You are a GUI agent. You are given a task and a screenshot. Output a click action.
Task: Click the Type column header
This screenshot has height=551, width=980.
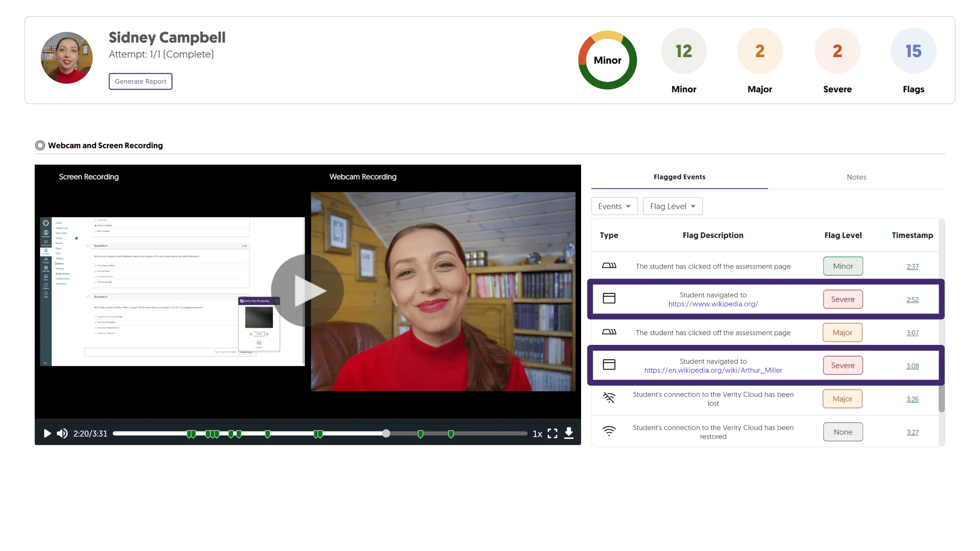(x=609, y=236)
